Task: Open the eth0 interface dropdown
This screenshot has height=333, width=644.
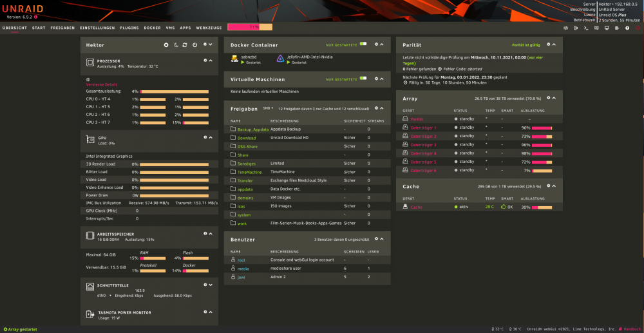Action: 104,295
